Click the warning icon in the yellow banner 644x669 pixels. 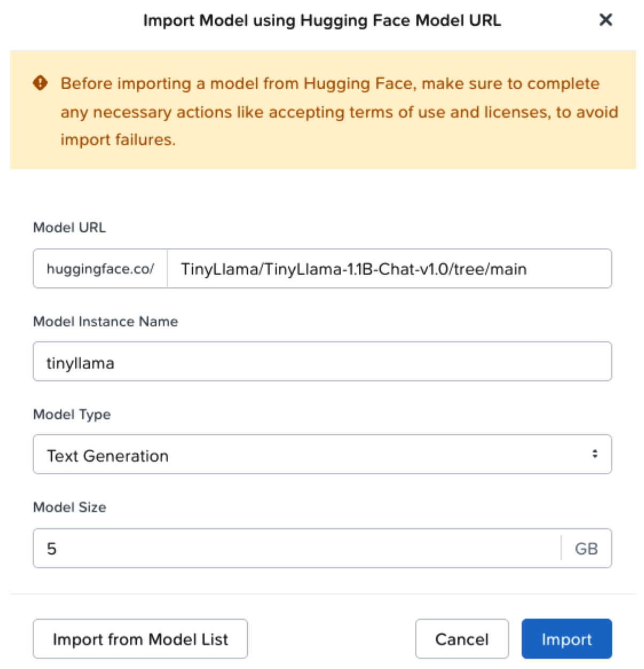tap(40, 83)
